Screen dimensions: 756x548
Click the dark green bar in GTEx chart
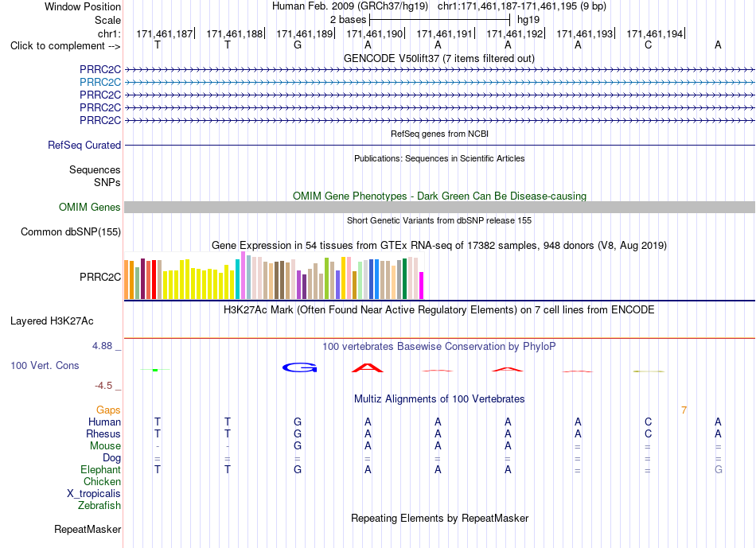tap(405, 278)
